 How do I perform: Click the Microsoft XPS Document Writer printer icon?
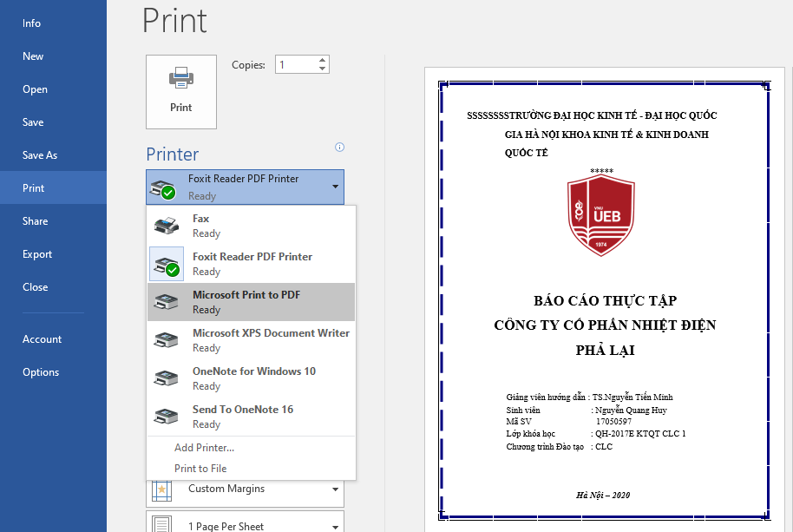pos(167,340)
